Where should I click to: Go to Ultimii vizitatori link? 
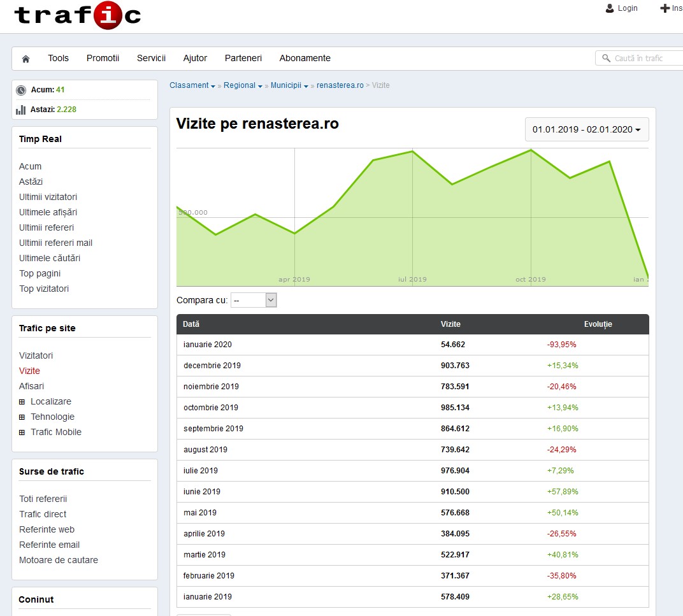tap(48, 197)
